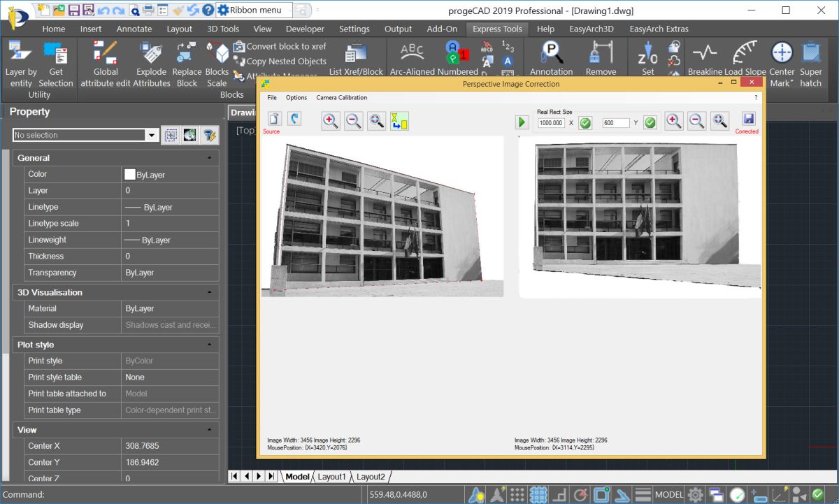Toggle grid display in status bar

538,495
